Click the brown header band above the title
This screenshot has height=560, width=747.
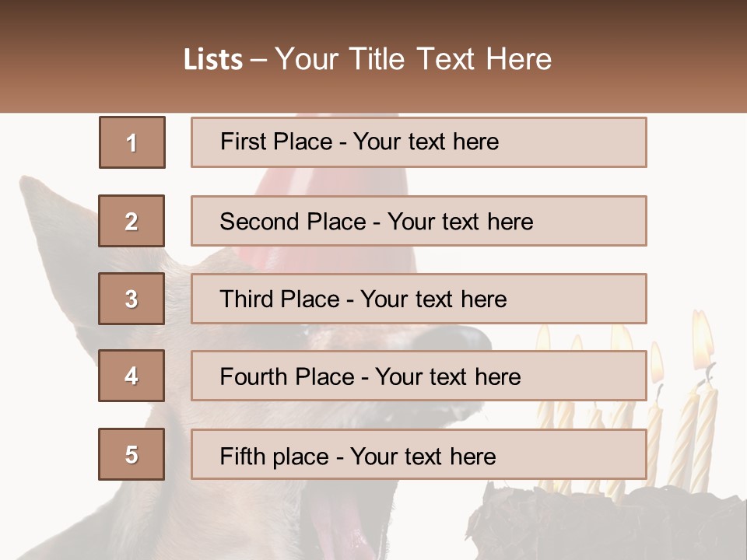click(373, 17)
